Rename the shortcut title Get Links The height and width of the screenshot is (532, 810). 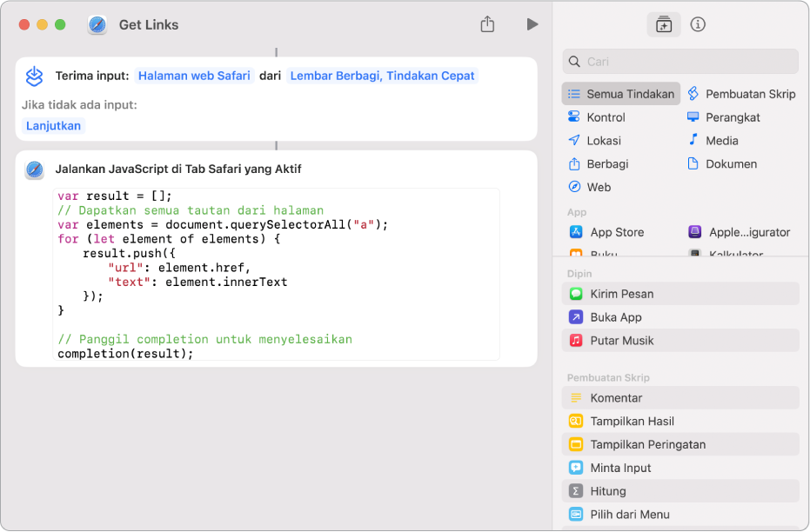[x=149, y=24]
